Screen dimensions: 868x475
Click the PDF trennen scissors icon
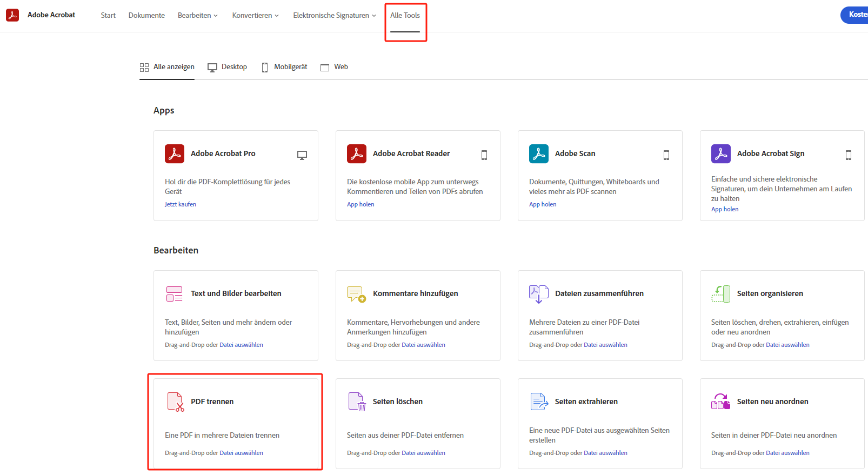coord(176,402)
